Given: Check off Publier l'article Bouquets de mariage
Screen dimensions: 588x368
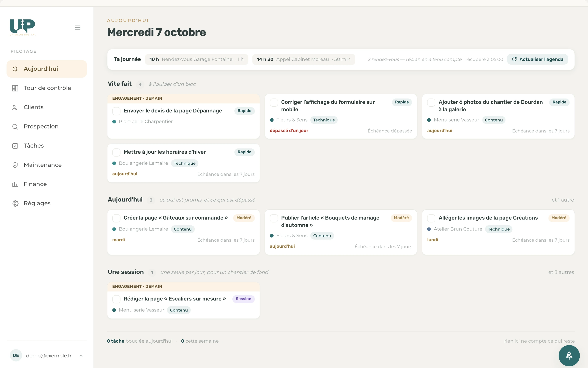Looking at the screenshot, I should tap(274, 218).
